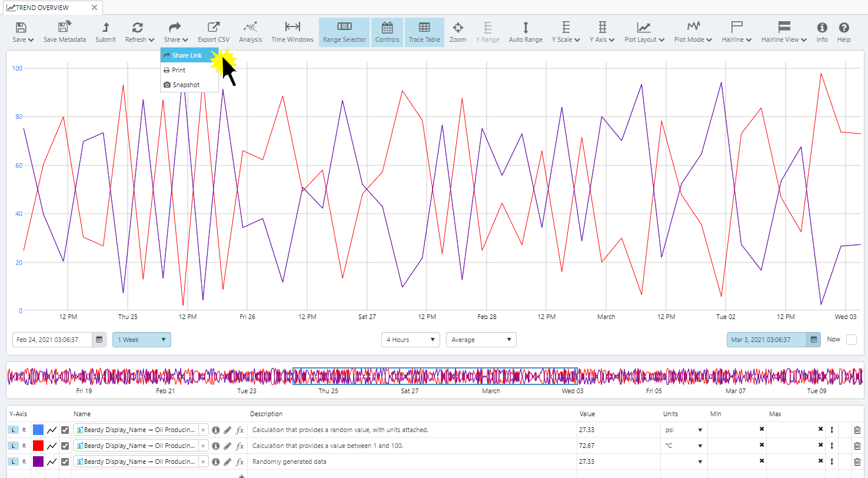Click the blue trace color swatch

[x=38, y=430]
